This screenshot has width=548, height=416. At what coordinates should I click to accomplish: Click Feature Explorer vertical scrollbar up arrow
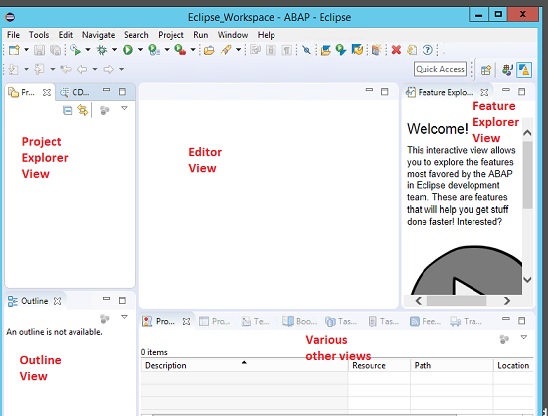[x=527, y=133]
